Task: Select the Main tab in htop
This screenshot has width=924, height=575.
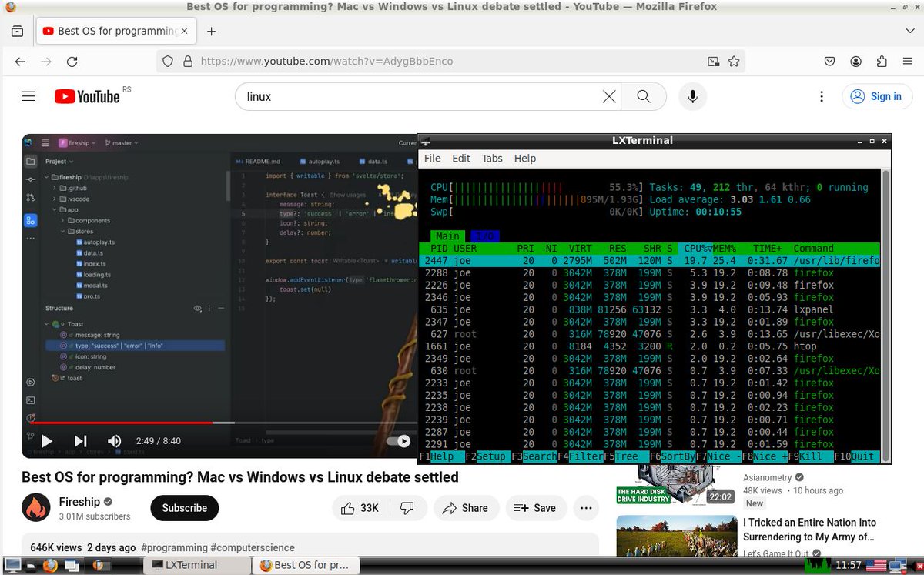Action: (x=447, y=236)
